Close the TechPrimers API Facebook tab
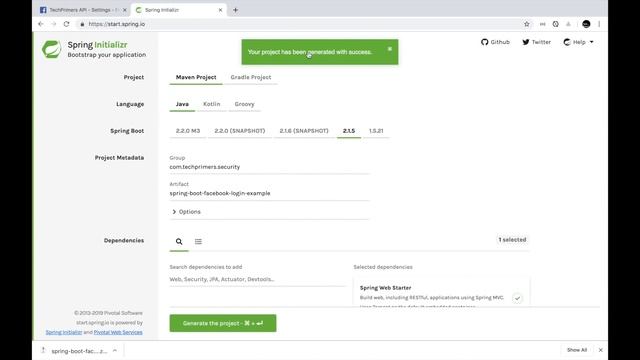640x360 pixels. (125, 10)
